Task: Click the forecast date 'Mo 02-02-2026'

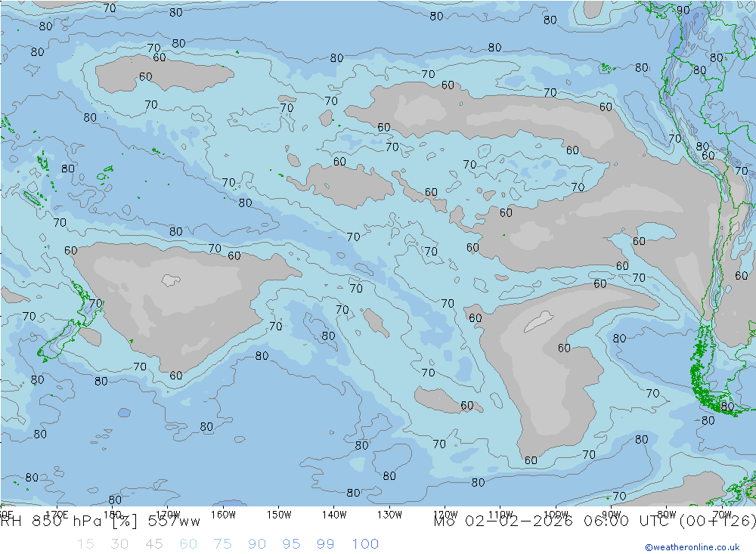Action: tap(503, 522)
